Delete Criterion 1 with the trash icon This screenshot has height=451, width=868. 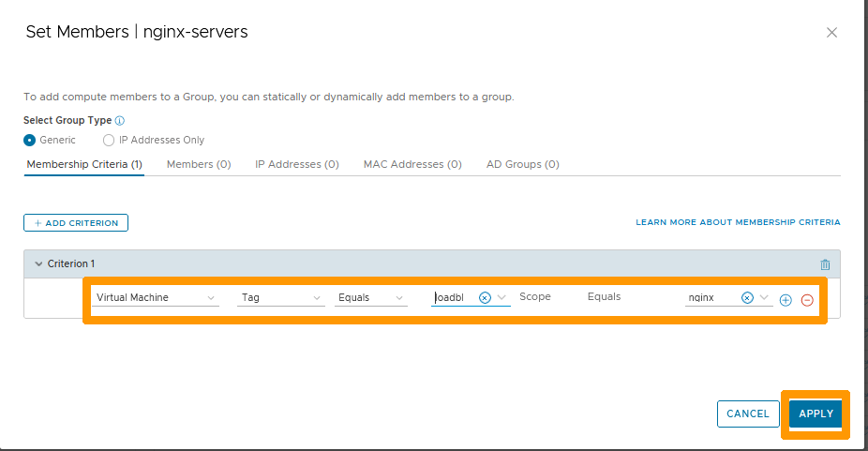click(825, 265)
